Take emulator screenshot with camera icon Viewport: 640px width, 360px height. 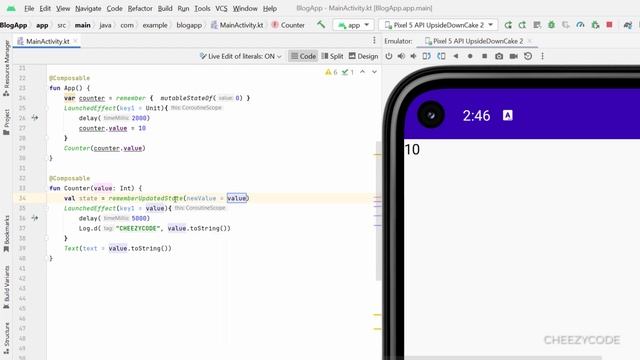499,56
